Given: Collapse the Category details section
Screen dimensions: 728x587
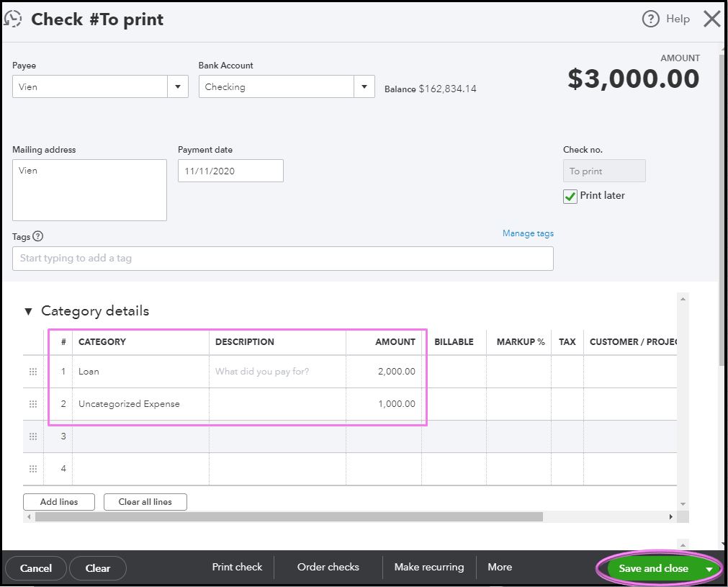Looking at the screenshot, I should [x=28, y=311].
